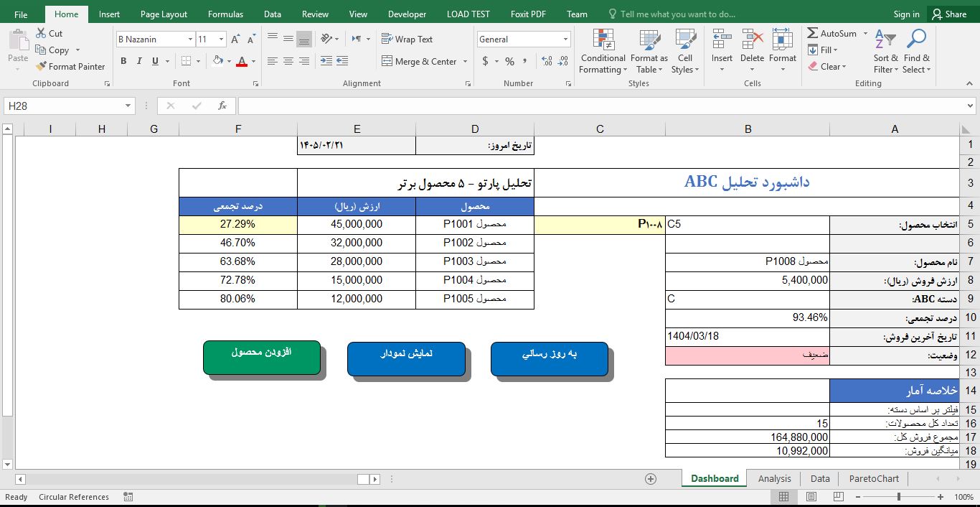The width and height of the screenshot is (980, 507).
Task: Open the Insert ribbon tab
Action: point(109,14)
